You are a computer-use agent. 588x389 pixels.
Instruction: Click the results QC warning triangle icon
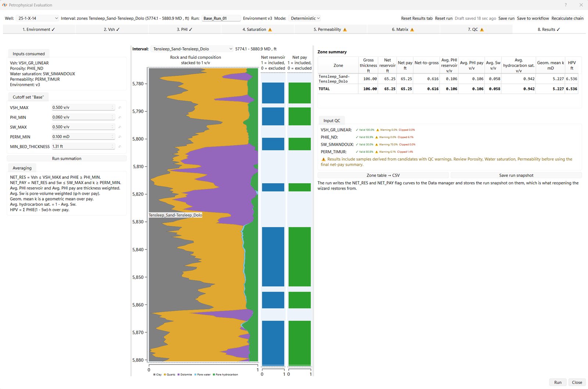pos(323,159)
